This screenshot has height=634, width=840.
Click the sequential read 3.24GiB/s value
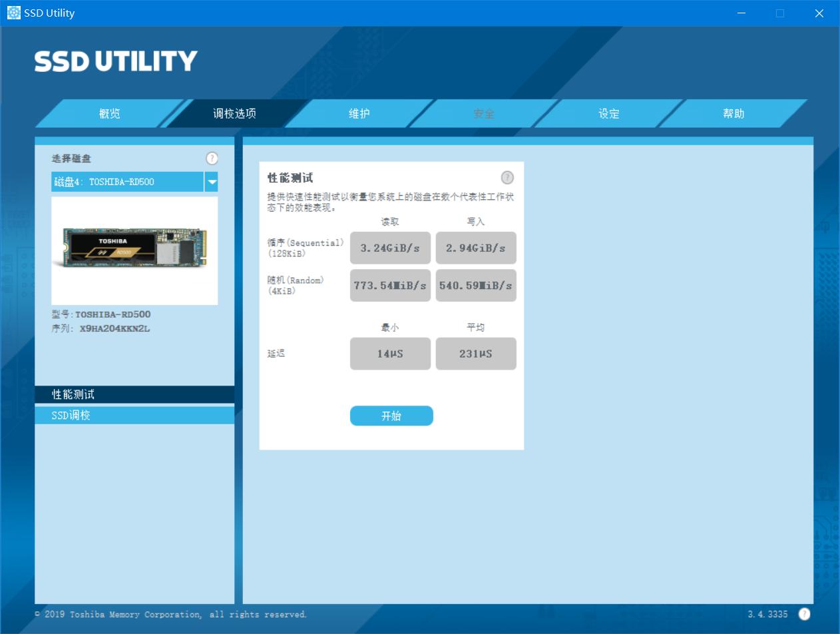(x=390, y=248)
